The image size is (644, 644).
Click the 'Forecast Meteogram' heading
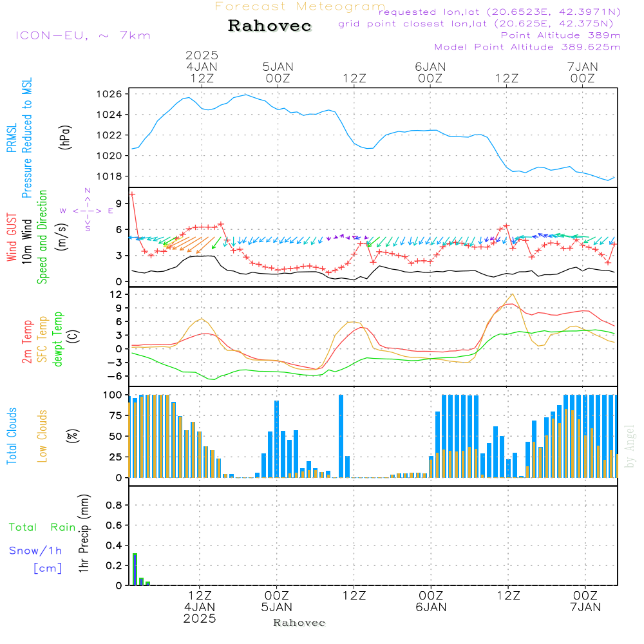point(299,6)
